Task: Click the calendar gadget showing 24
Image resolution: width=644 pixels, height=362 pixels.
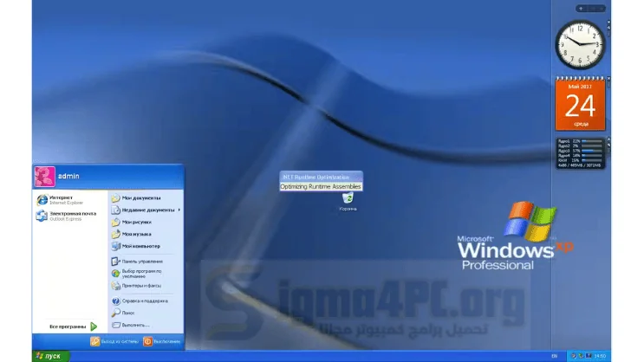Action: tap(580, 104)
